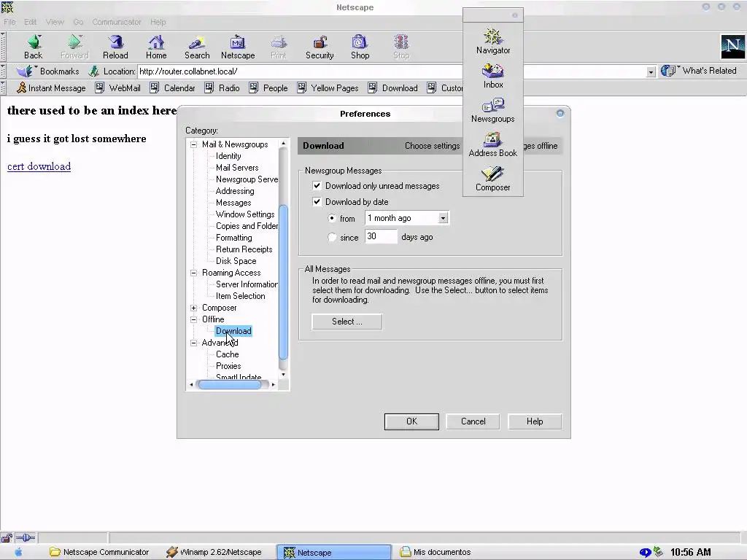Select the 'since' radio button

point(332,237)
